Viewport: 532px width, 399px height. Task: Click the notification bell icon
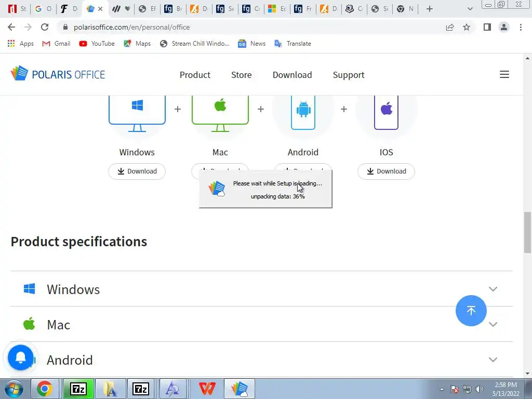point(20,357)
